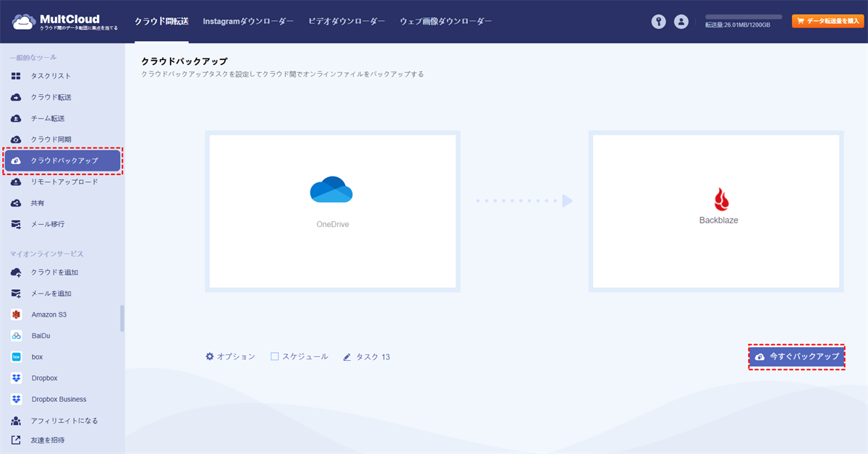Open the key icon in header
The height and width of the screenshot is (454, 868).
click(x=658, y=22)
